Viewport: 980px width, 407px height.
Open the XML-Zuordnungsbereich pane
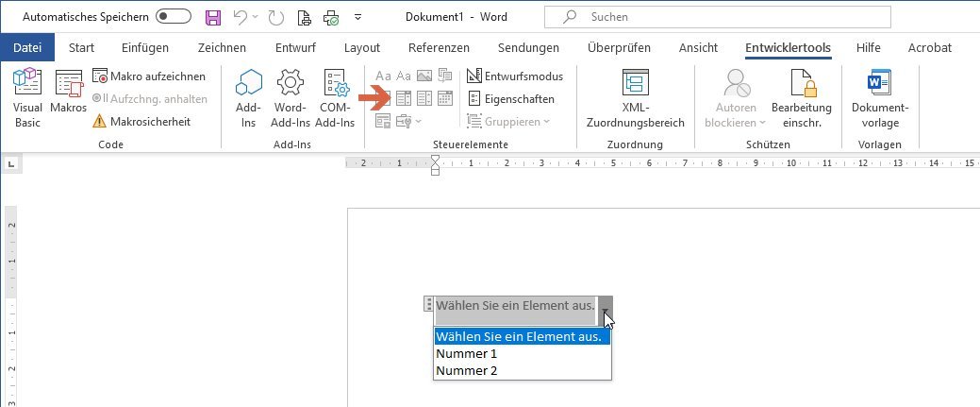635,98
